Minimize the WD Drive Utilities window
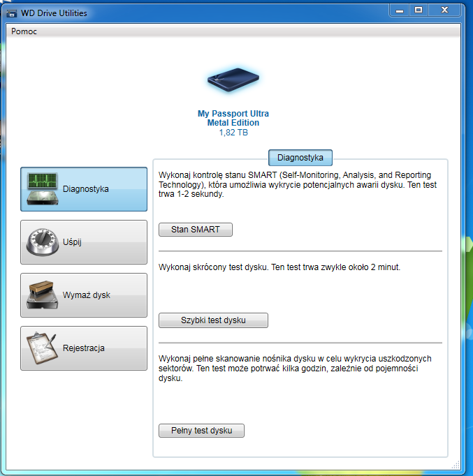473x476 pixels. pyautogui.click(x=400, y=10)
